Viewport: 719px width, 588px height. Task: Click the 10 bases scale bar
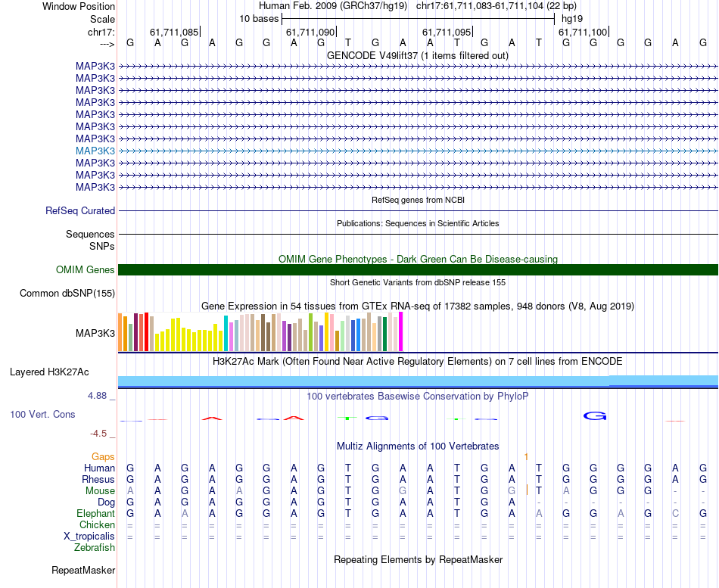(x=418, y=18)
